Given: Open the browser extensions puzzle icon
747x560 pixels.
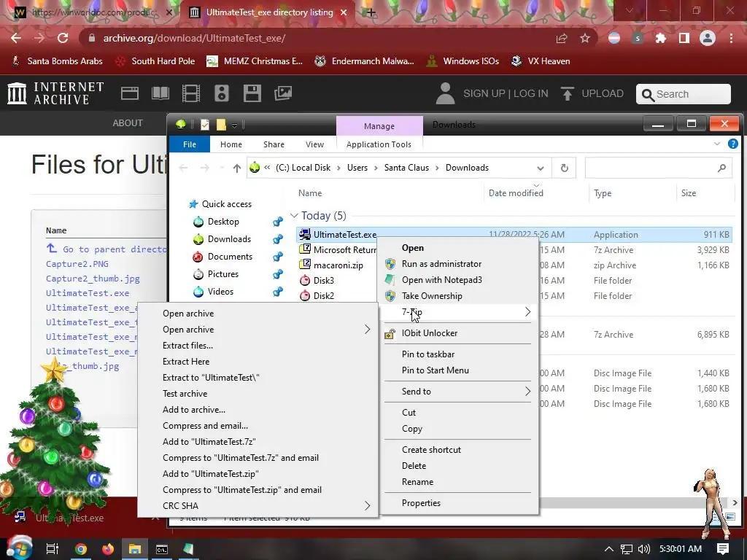Looking at the screenshot, I should click(x=660, y=38).
